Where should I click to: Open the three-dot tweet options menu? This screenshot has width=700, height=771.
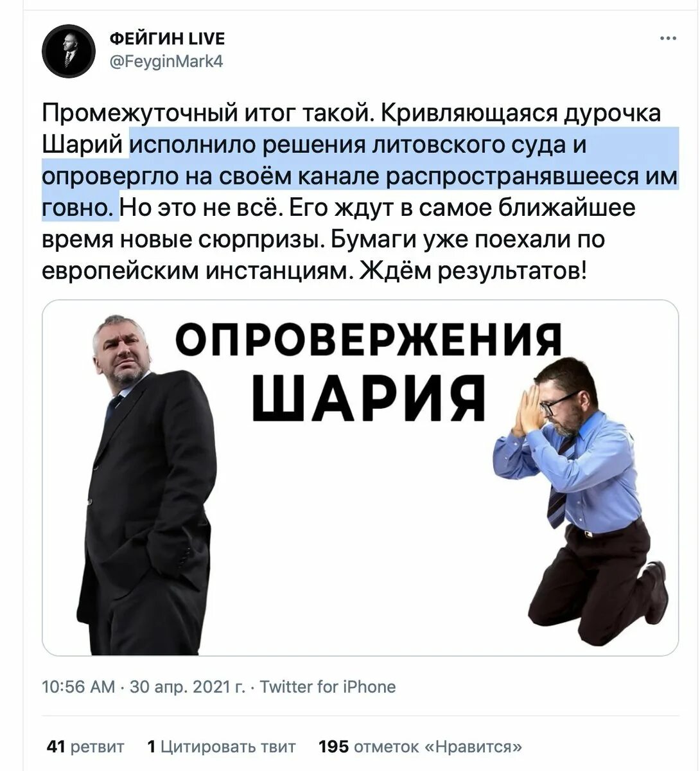click(669, 39)
